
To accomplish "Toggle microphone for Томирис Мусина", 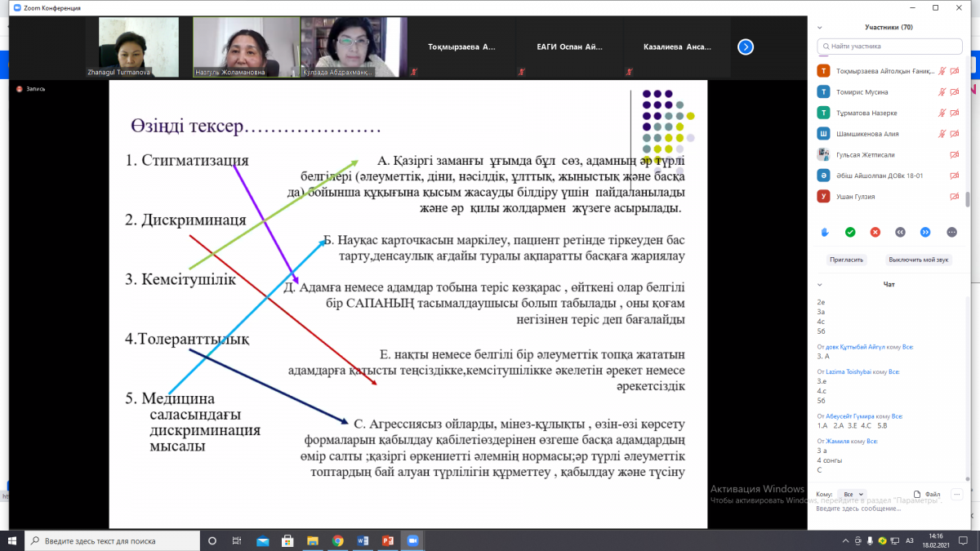I will [x=942, y=92].
